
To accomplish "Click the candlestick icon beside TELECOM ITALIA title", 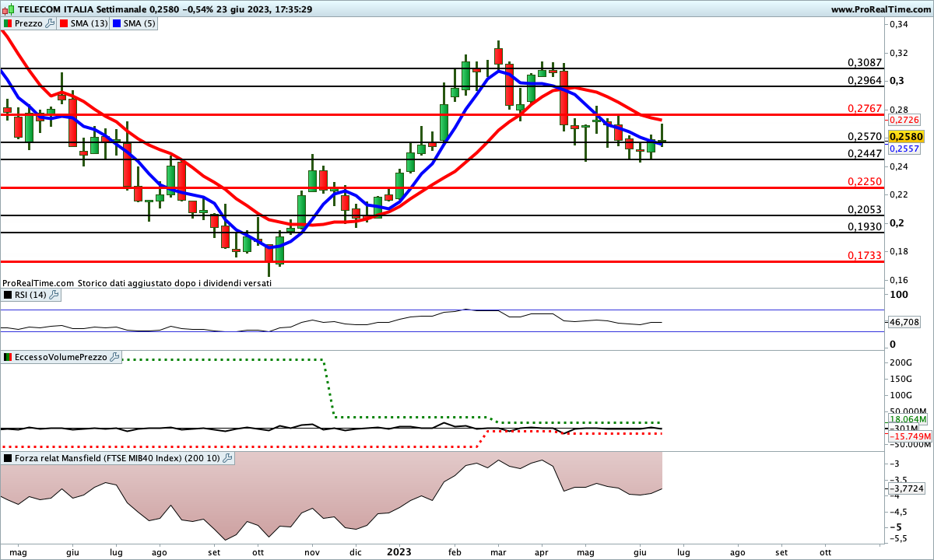I will [x=7, y=9].
